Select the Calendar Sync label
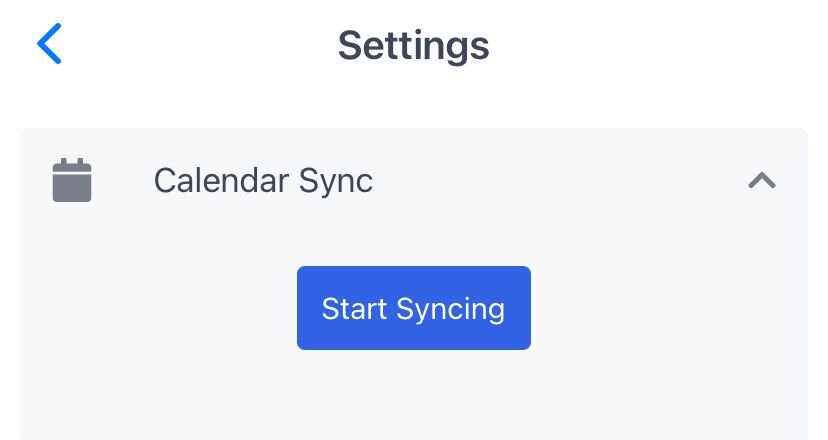This screenshot has width=828, height=440. coord(263,181)
